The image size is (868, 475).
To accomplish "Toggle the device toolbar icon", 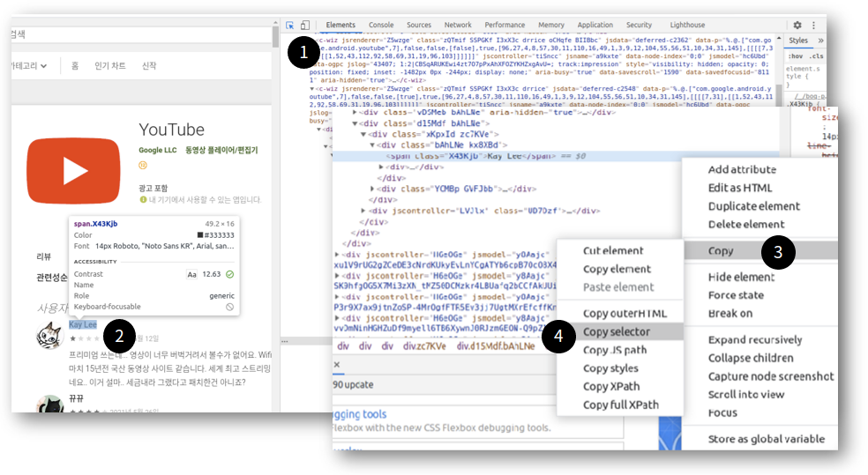I will [x=305, y=25].
